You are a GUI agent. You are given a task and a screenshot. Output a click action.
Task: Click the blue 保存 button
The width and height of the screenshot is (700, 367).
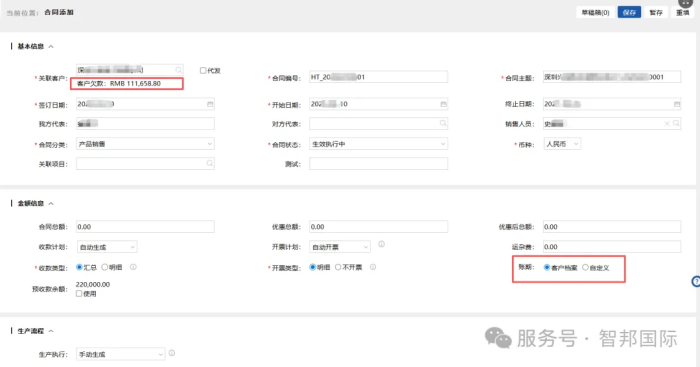tap(629, 13)
